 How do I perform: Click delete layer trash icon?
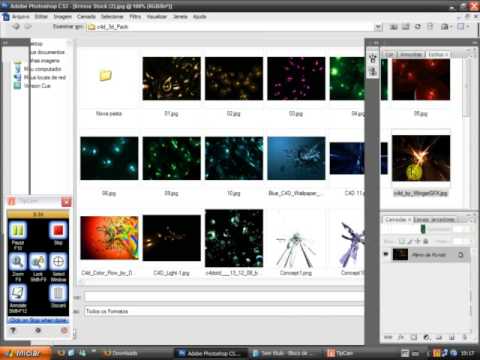pyautogui.click(x=465, y=337)
